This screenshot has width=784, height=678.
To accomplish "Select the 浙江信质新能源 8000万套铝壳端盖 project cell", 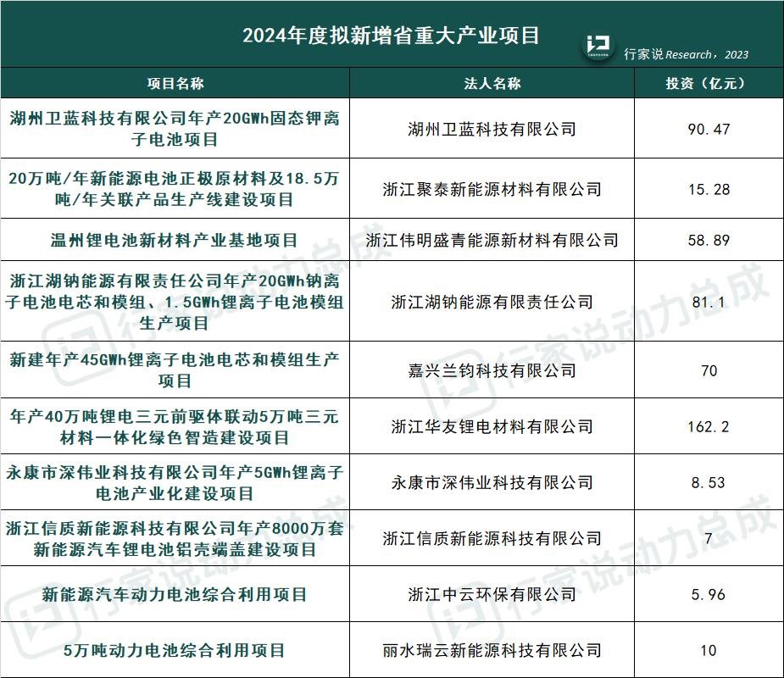I will (175, 538).
